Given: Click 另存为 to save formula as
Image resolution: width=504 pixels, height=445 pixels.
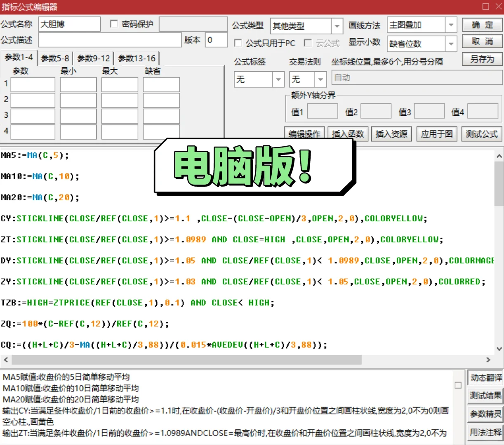Looking at the screenshot, I should (482, 59).
